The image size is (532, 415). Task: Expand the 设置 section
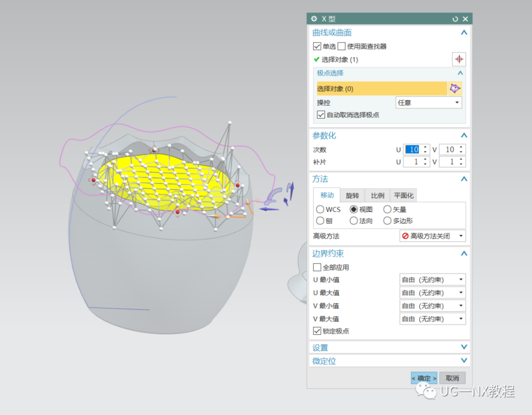(x=388, y=348)
